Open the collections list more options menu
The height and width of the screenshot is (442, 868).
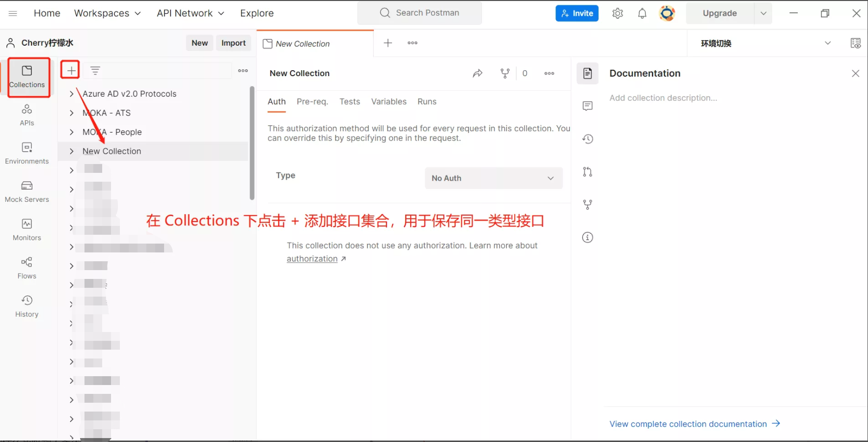click(x=243, y=71)
